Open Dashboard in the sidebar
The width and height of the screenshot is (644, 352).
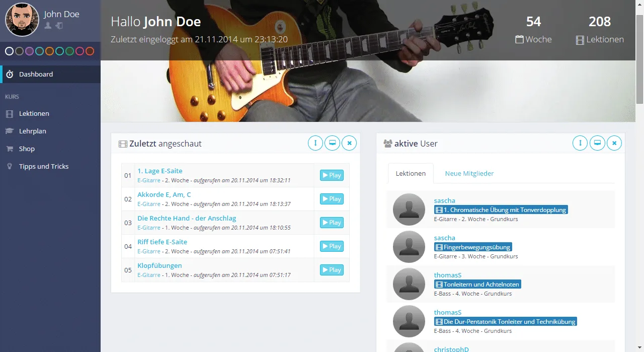coord(50,74)
